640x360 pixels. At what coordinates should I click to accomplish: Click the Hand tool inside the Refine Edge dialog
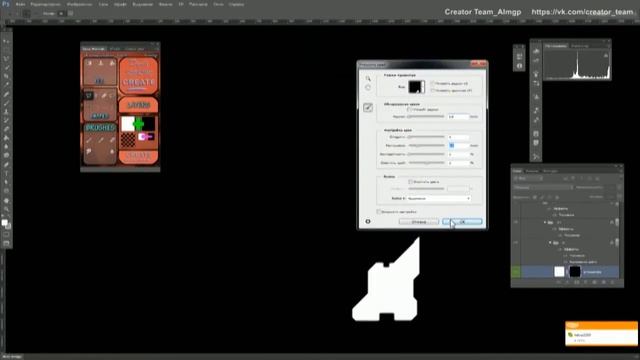coord(368,88)
